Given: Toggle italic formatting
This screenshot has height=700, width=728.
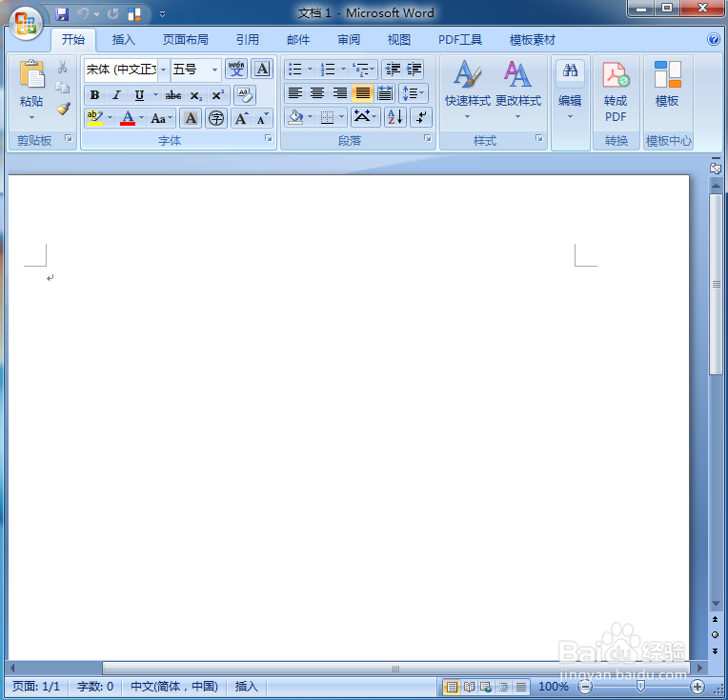Looking at the screenshot, I should pyautogui.click(x=116, y=95).
